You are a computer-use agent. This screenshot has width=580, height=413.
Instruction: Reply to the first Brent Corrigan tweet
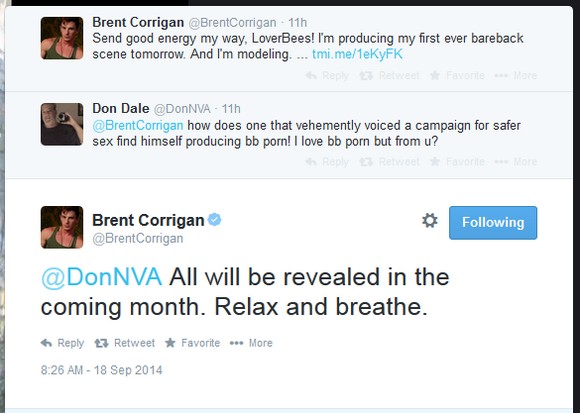pyautogui.click(x=327, y=75)
